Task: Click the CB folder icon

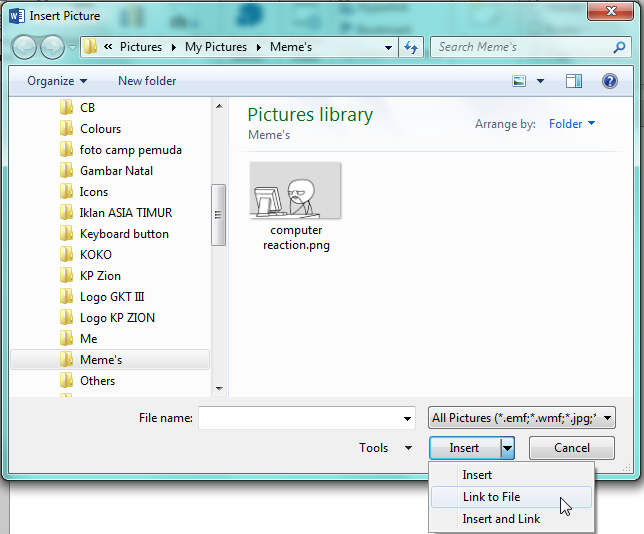Action: (66, 107)
